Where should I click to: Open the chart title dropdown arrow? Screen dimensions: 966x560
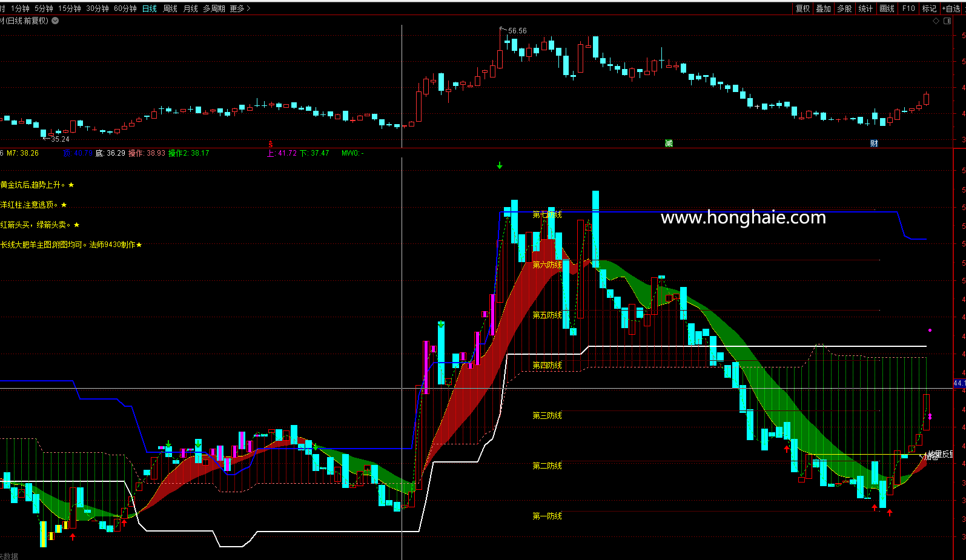[55, 21]
